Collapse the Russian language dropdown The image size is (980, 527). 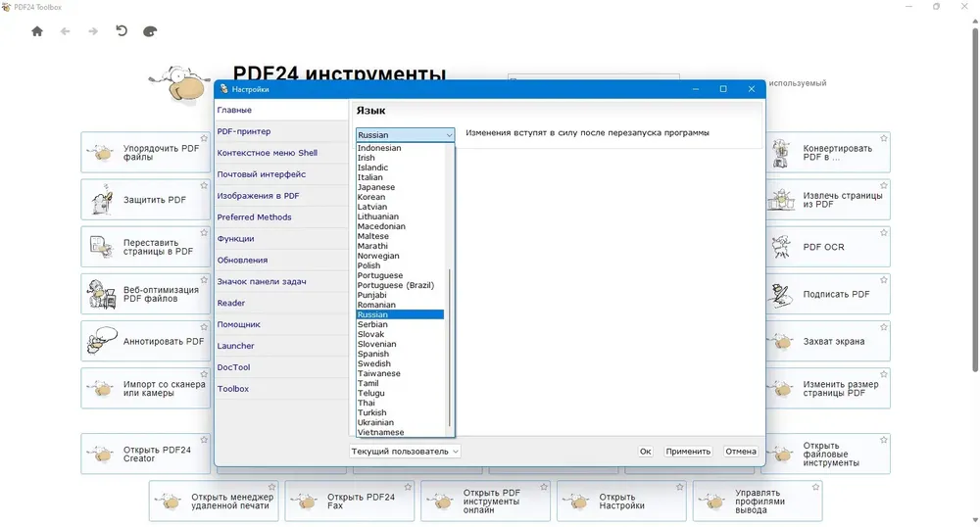(x=449, y=135)
